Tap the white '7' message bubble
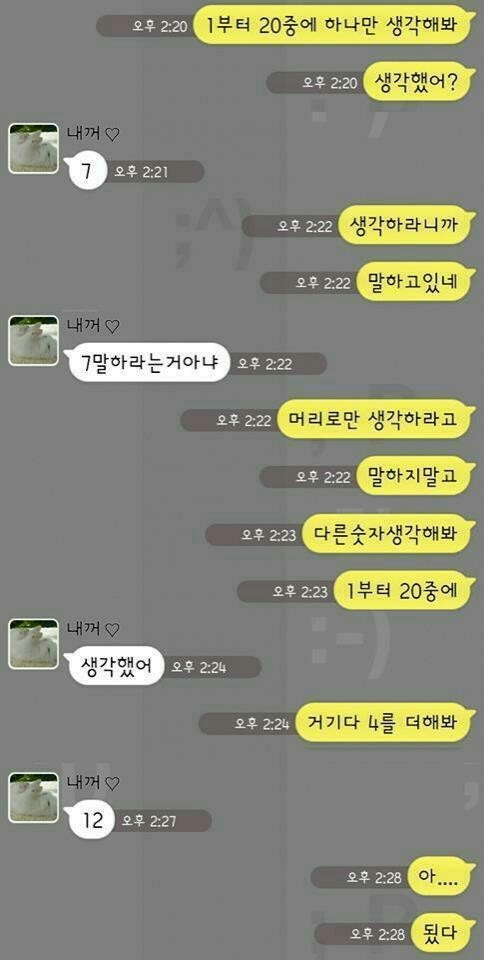Image resolution: width=484 pixels, height=960 pixels. [x=87, y=172]
